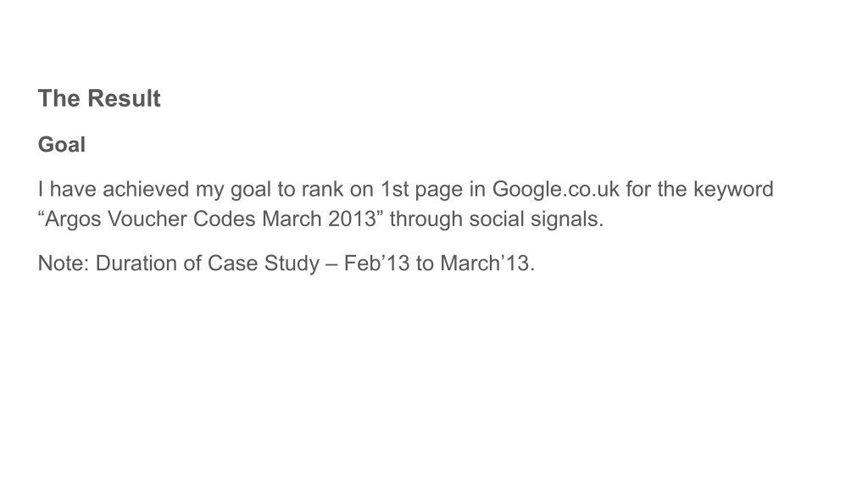Click the word "signals." ending the paragraph

pos(567,219)
